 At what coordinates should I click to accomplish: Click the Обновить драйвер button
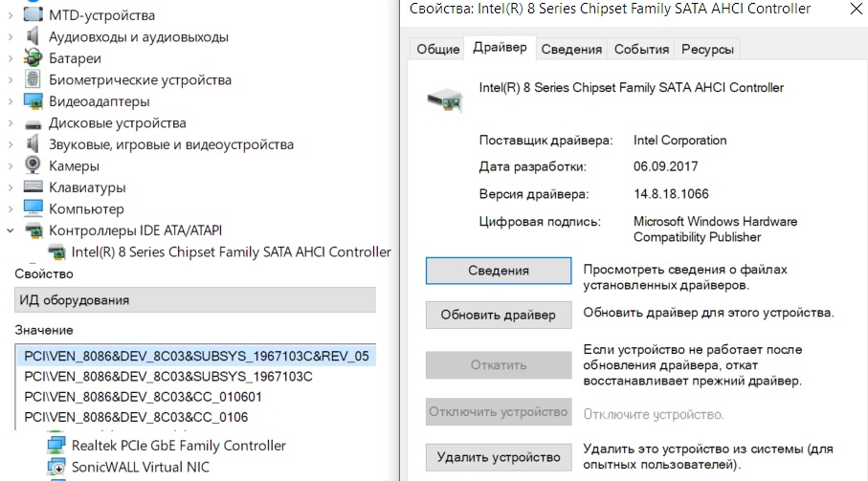(x=498, y=315)
